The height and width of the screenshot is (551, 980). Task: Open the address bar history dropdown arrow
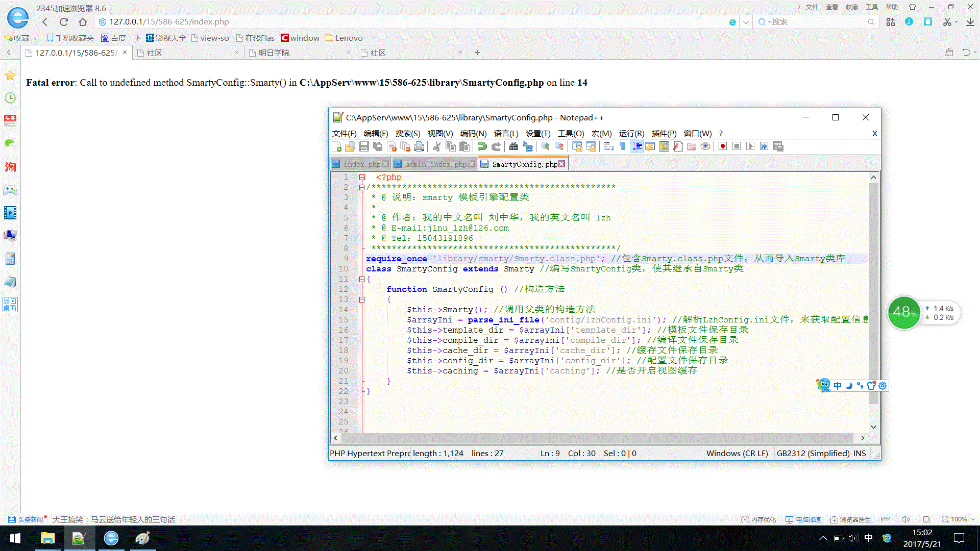click(x=746, y=22)
